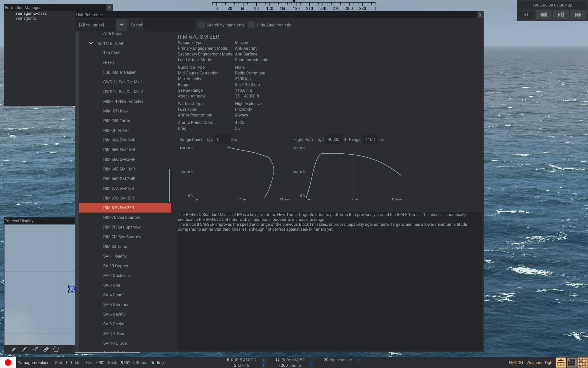The width and height of the screenshot is (588, 368).
Task: Open the All countries dropdown
Action: [122, 25]
